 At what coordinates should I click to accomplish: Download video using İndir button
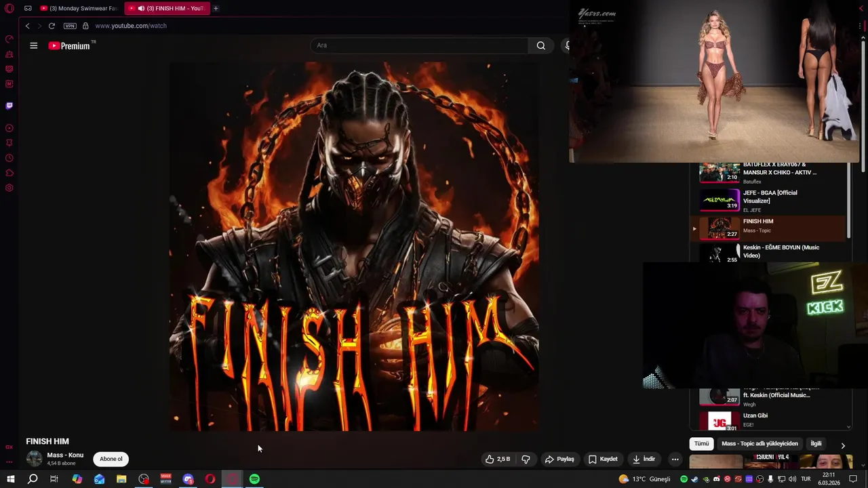point(644,459)
